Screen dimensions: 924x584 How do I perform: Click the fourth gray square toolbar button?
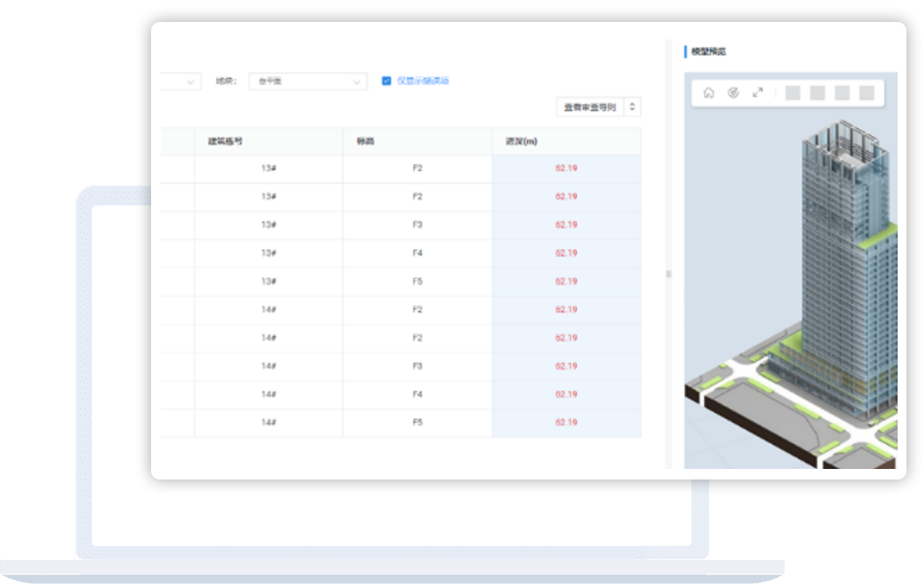pos(867,93)
